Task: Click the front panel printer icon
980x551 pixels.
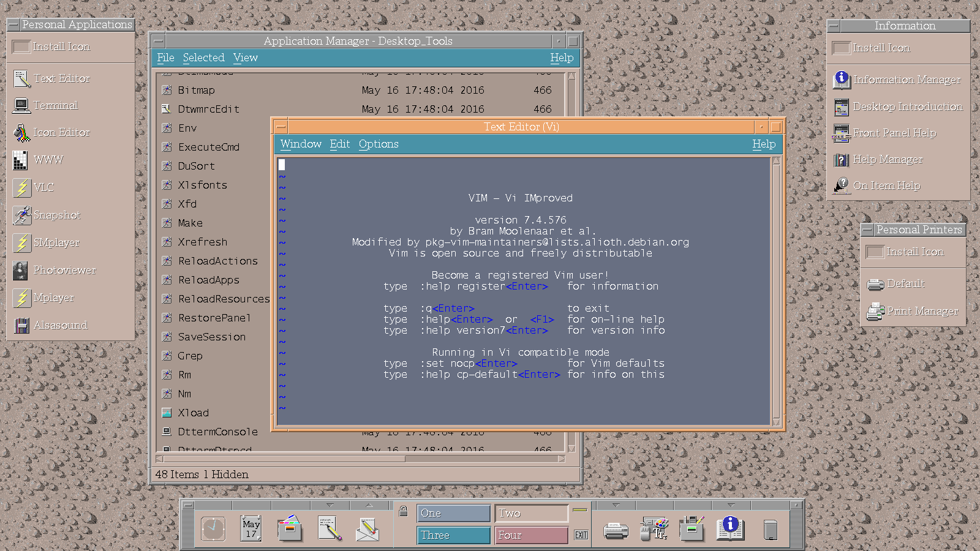Action: [x=616, y=530]
